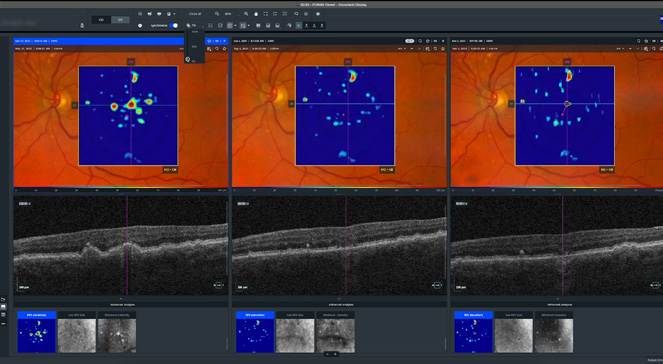The height and width of the screenshot is (364, 663).
Task: Click the red person icon in toolbar
Action: (x=307, y=25)
